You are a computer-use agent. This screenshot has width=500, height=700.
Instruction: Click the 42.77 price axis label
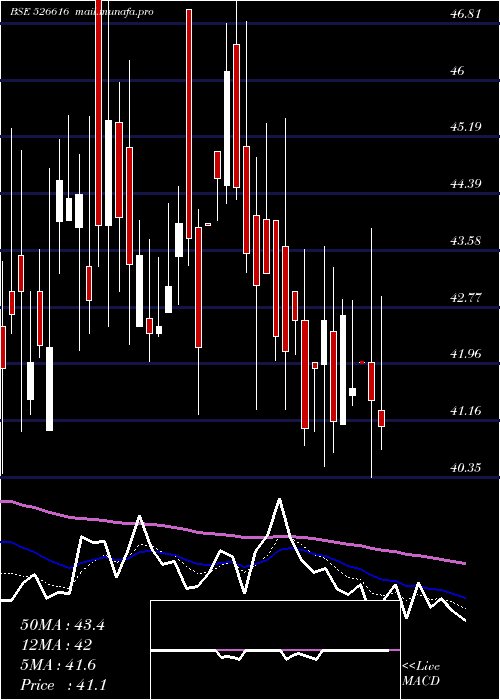tap(466, 297)
